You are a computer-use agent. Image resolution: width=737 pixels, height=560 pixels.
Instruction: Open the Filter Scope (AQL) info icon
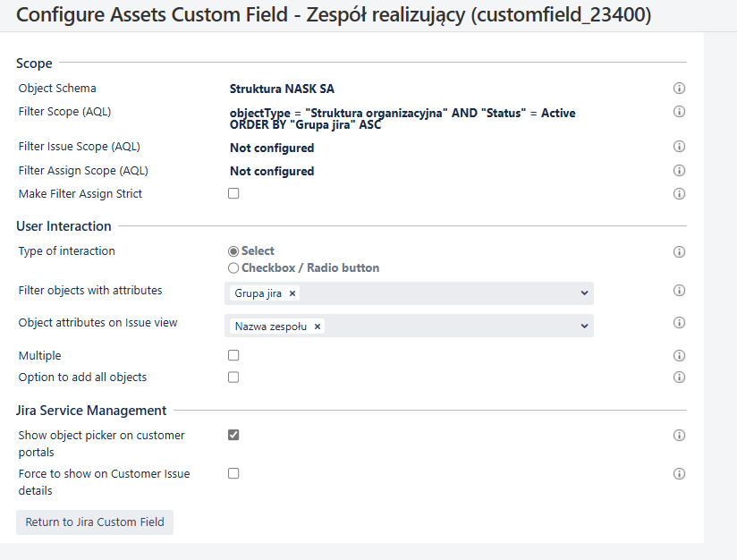click(679, 112)
